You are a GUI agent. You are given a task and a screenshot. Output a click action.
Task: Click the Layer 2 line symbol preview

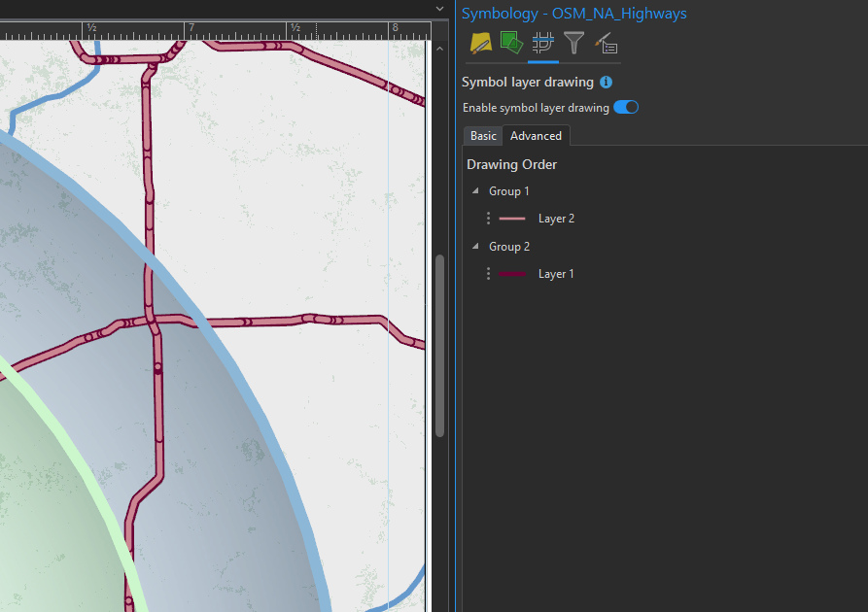(513, 218)
